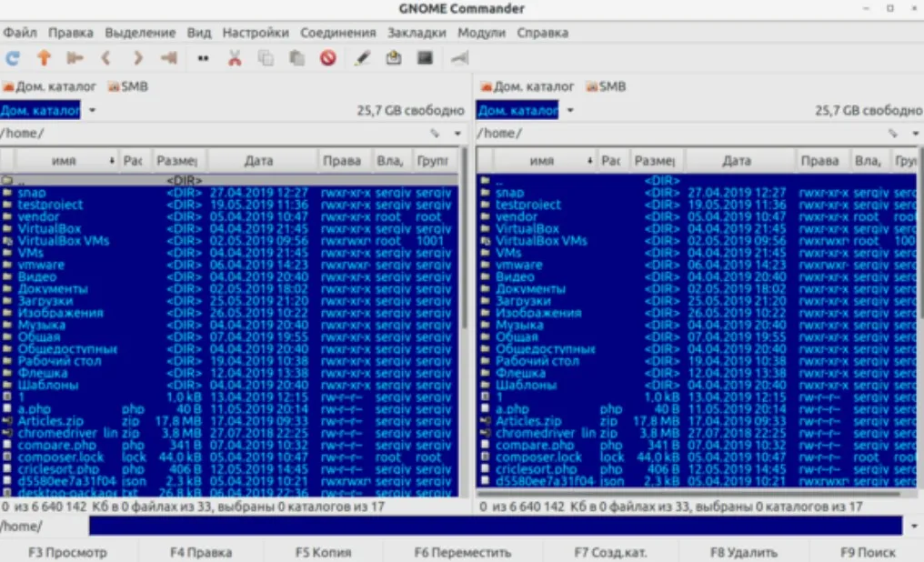This screenshot has width=924, height=562.
Task: Click F3 Просмотр button
Action: (x=68, y=553)
